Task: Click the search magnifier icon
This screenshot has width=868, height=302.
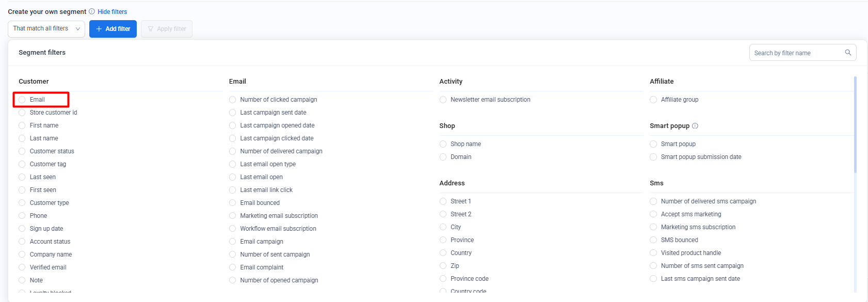Action: click(x=848, y=53)
